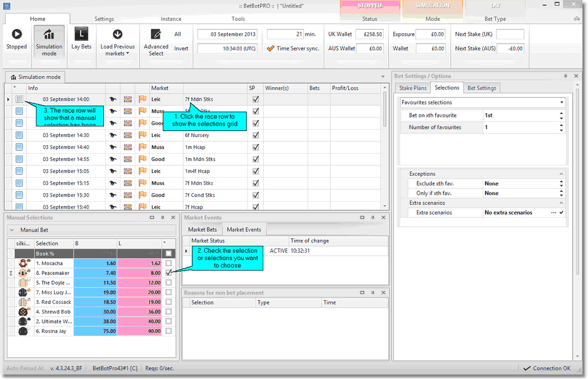Toggle SP checkbox for Leic 6f Nursery

(256, 135)
